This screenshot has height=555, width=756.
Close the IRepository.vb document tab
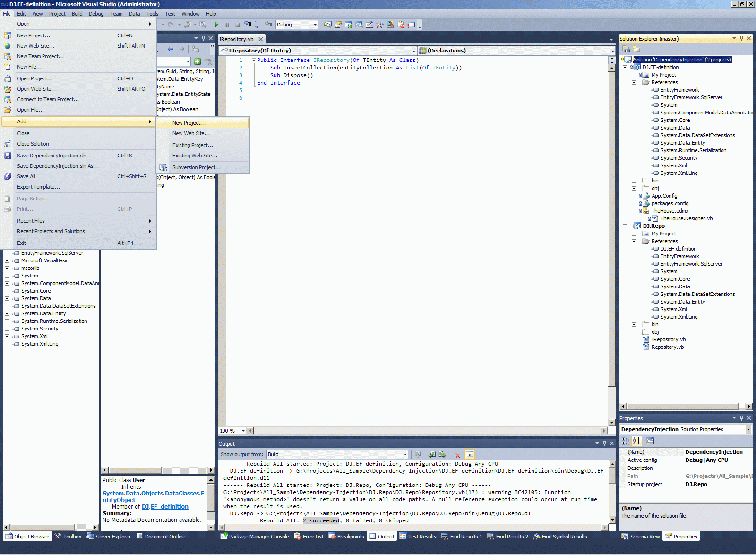261,39
